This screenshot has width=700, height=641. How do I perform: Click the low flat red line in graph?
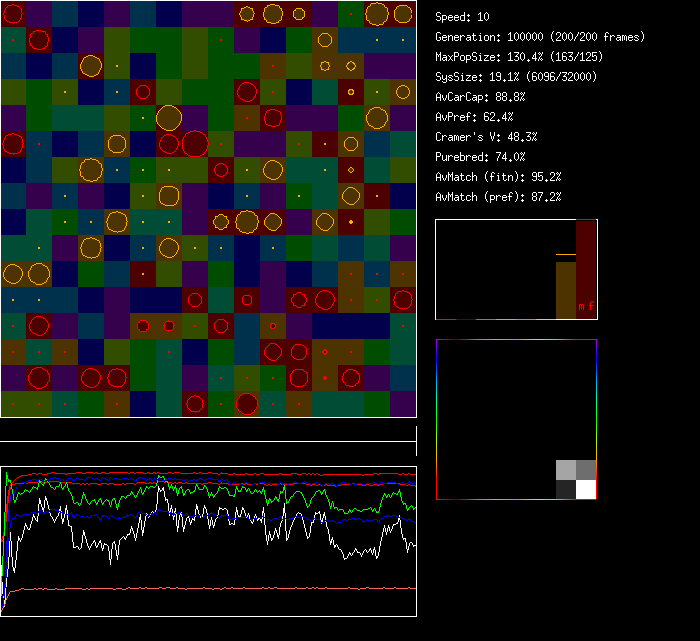pos(200,589)
